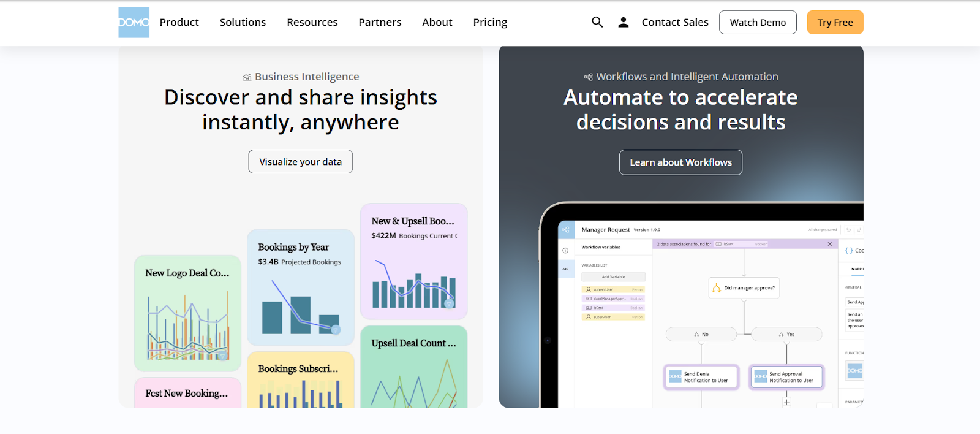Click the redo icon in the workflow editor

tap(859, 230)
